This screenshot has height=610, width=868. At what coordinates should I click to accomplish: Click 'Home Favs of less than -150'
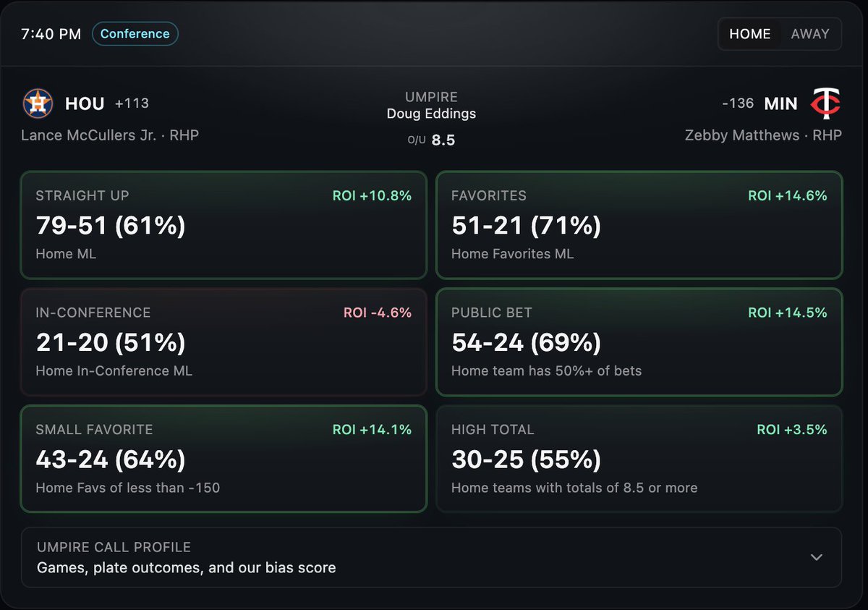point(128,488)
